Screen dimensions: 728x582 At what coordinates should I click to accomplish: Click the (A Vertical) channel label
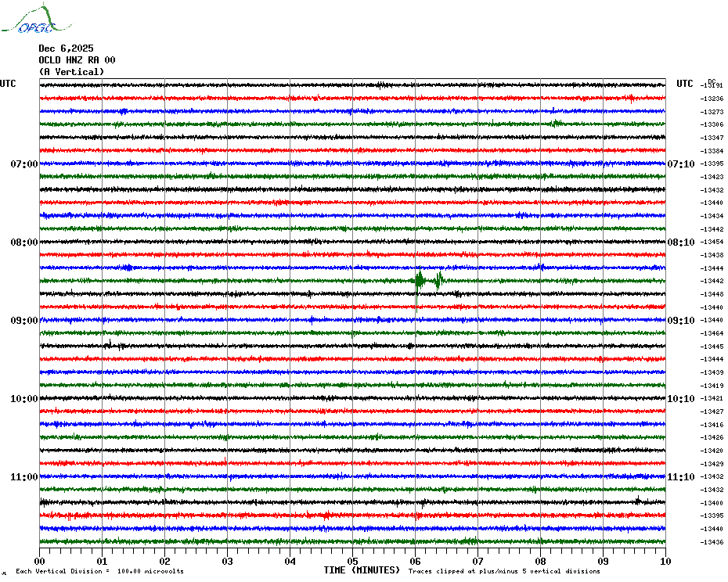(x=71, y=72)
